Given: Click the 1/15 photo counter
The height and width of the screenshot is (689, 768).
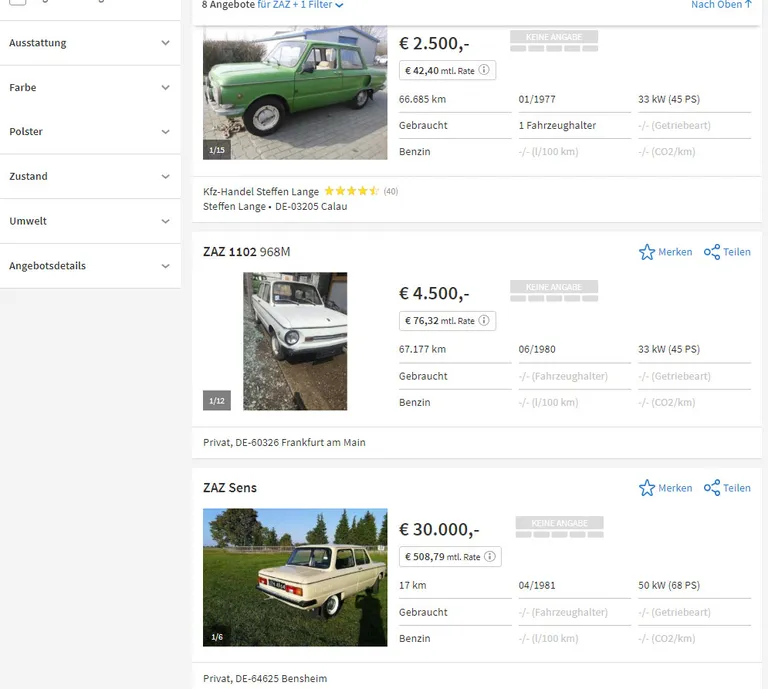Looking at the screenshot, I should coord(217,150).
